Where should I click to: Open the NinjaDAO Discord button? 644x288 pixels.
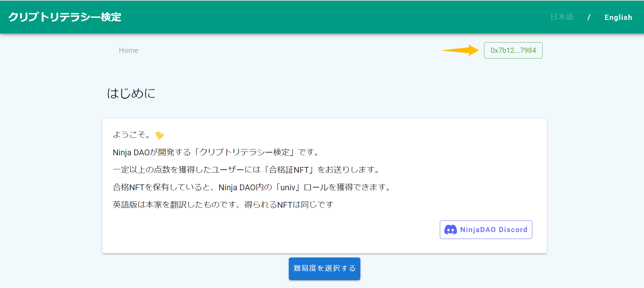click(486, 230)
